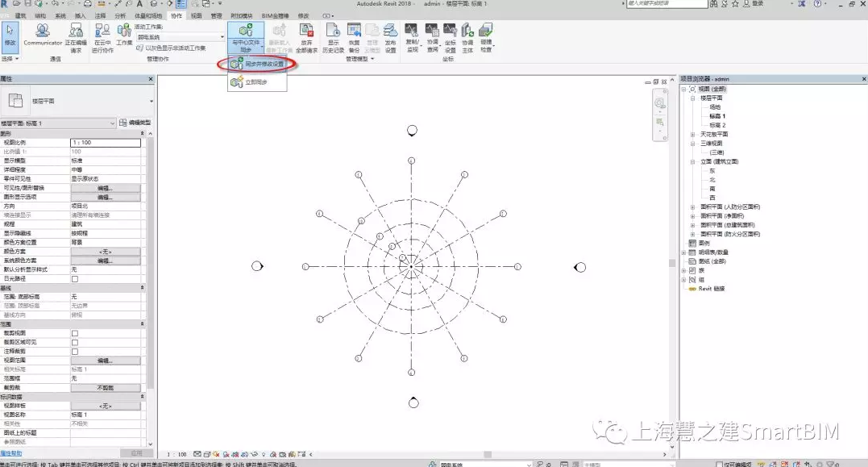Expand the 天花板平面 ceiling plans node
The height and width of the screenshot is (467, 868).
click(x=692, y=134)
